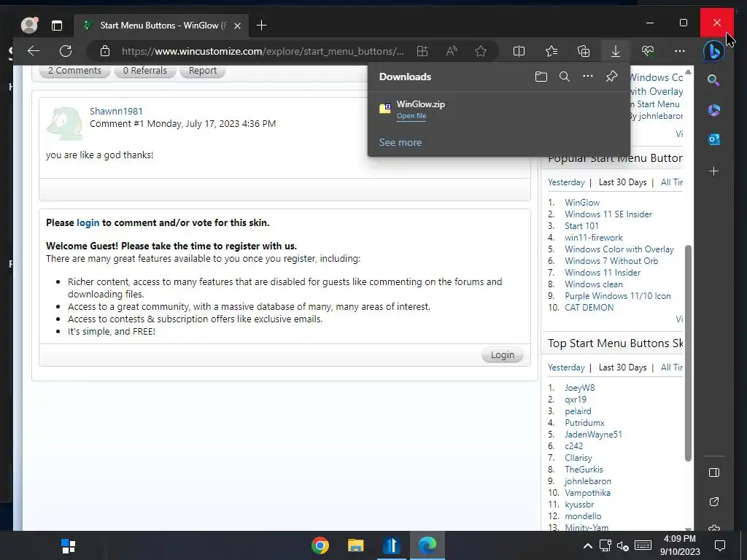Open Shawnn1981 user profile link
Image resolution: width=747 pixels, height=560 pixels.
coord(116,111)
